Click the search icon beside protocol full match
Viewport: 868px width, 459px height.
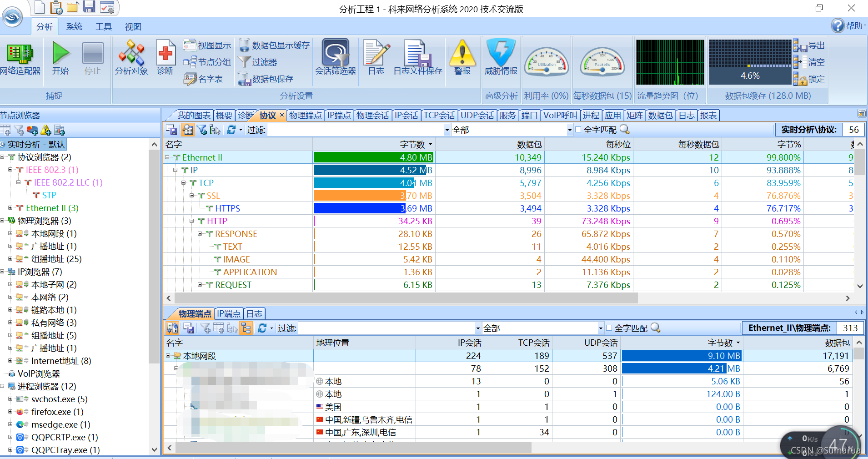(x=625, y=130)
